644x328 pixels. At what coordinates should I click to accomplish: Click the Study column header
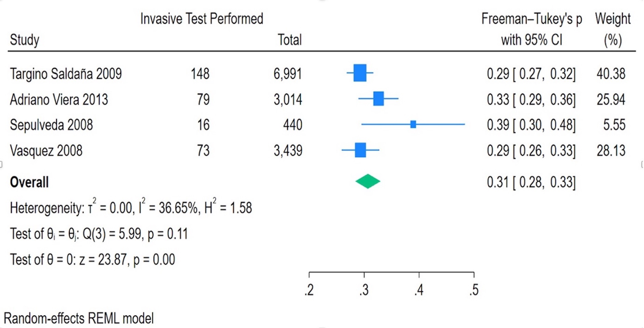coord(25,40)
